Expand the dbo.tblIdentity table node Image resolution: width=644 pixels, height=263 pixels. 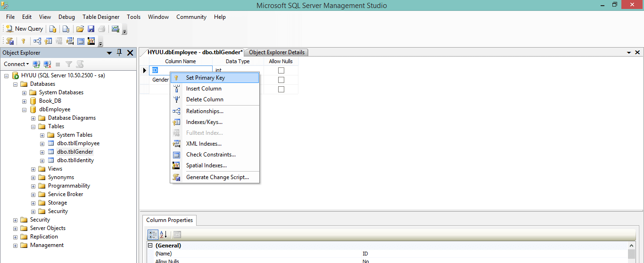click(x=42, y=160)
